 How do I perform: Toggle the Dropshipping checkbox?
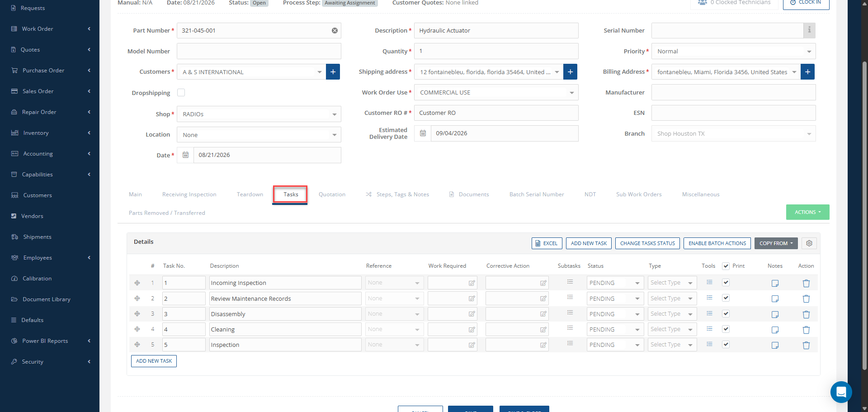[x=181, y=93]
